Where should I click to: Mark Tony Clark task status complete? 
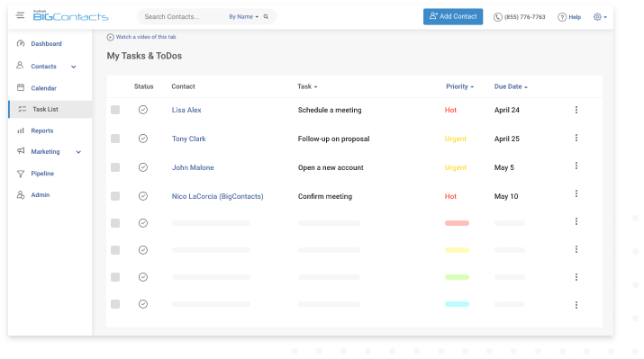pyautogui.click(x=143, y=139)
